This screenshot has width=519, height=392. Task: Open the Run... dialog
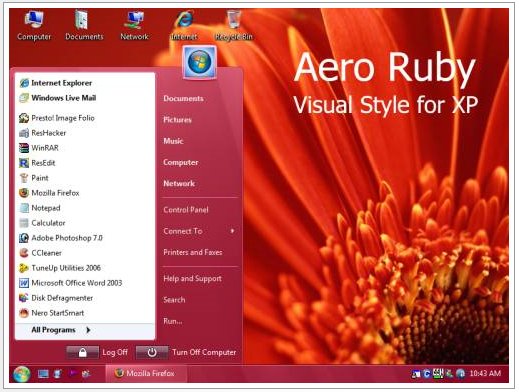[x=173, y=321]
